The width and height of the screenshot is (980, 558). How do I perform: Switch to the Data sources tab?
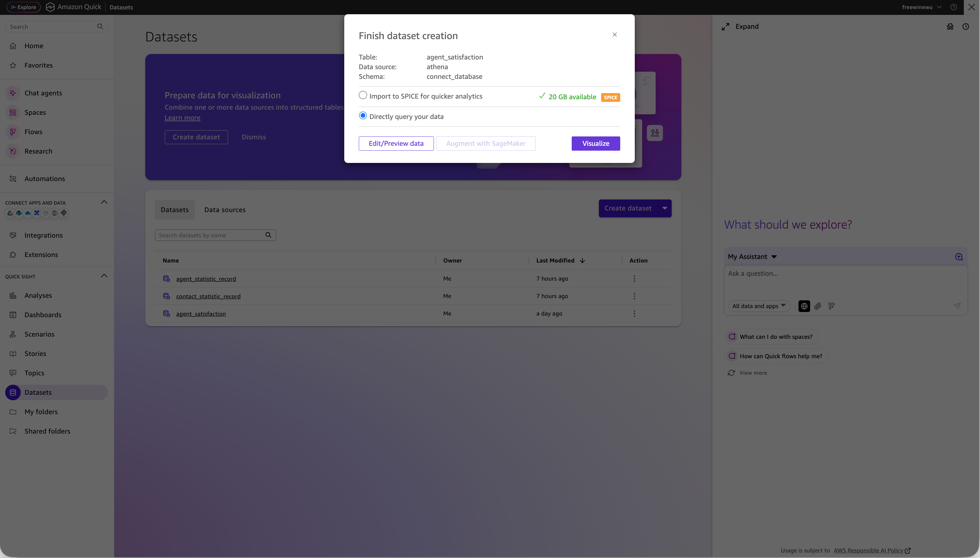225,209
